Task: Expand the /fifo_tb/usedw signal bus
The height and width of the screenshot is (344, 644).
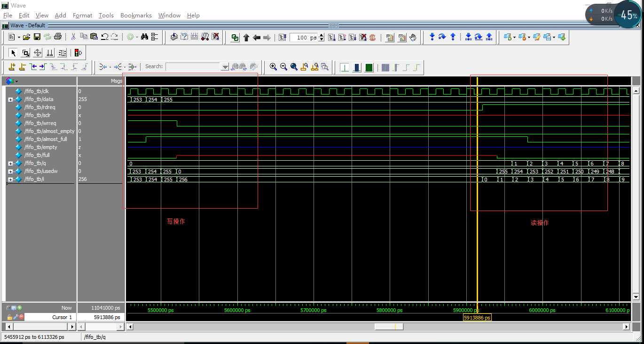Action: (x=10, y=171)
